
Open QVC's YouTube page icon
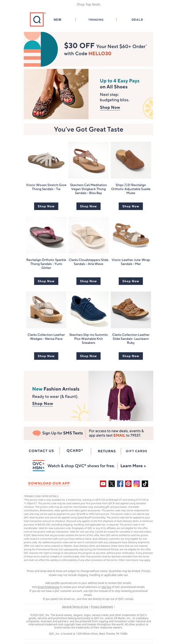103,484
